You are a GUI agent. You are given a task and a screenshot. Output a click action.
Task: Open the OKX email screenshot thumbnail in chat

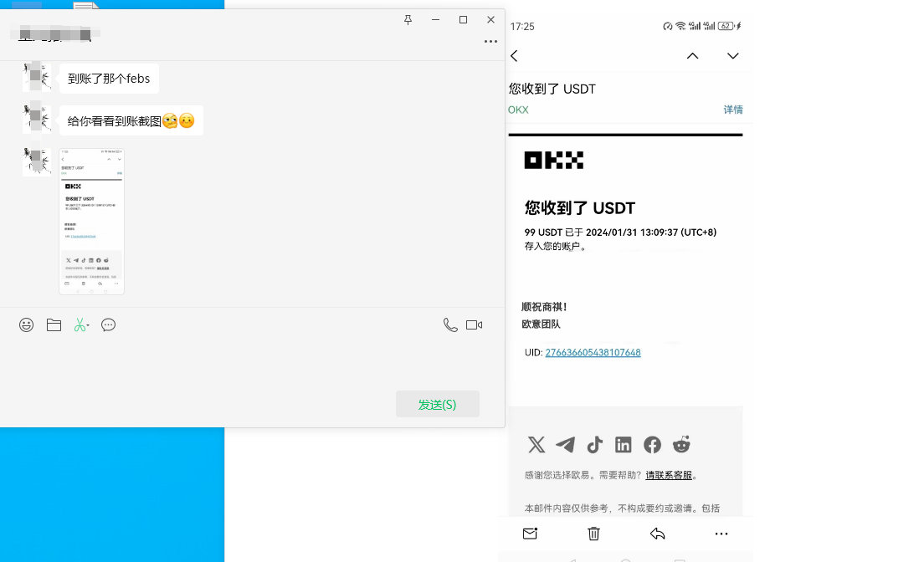click(92, 222)
